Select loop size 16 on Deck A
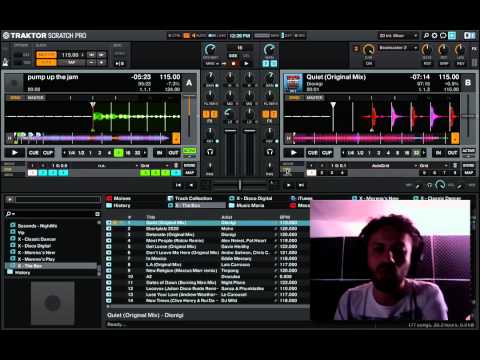480x360 pixels. (x=128, y=153)
